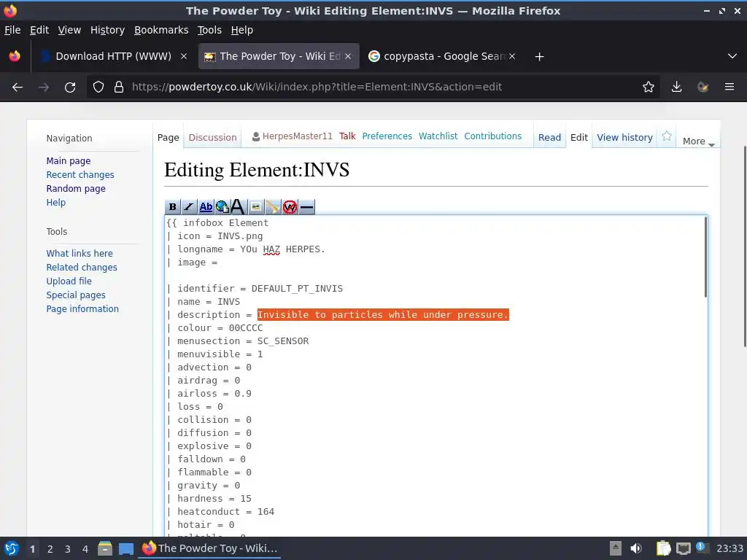747x560 pixels.
Task: Open What links here tool
Action: (79, 253)
